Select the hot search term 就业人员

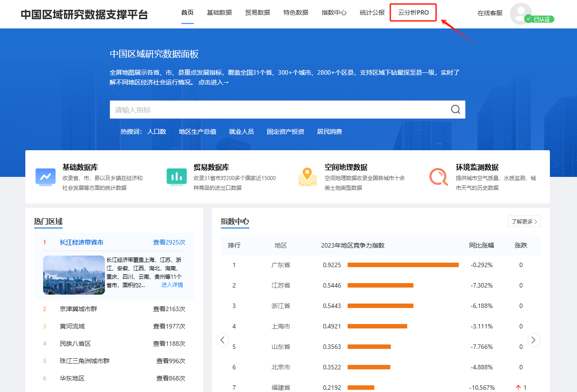click(241, 132)
